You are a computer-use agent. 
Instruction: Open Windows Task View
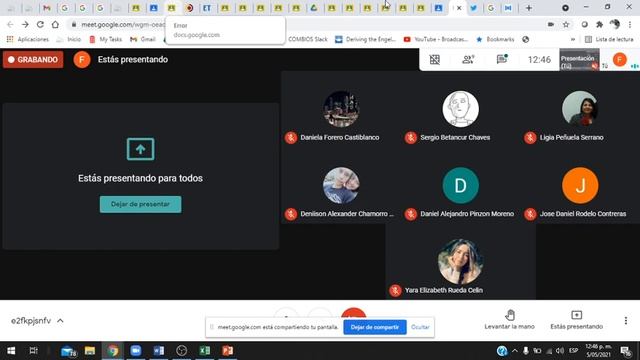click(33, 351)
